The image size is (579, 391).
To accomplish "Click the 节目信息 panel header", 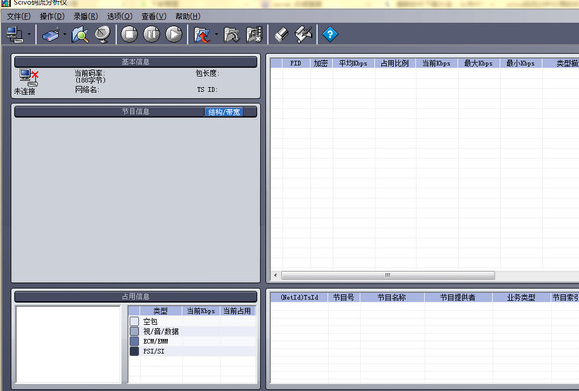I will pyautogui.click(x=136, y=112).
